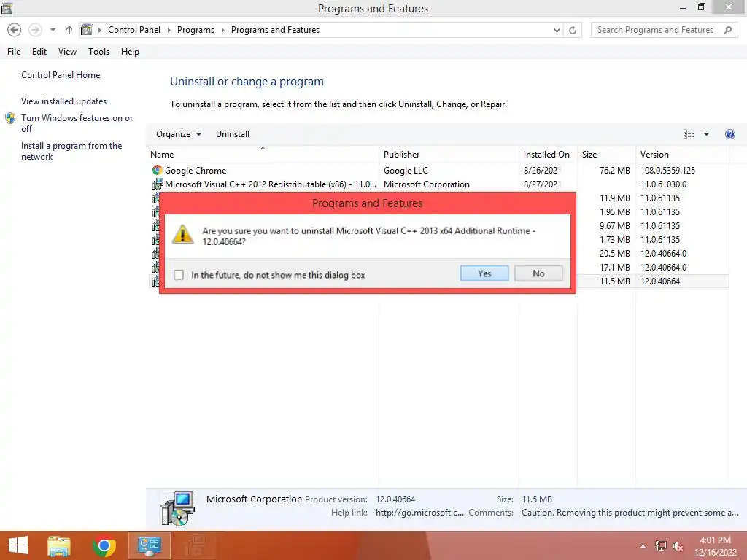Open Control Panel Home link

[61, 75]
